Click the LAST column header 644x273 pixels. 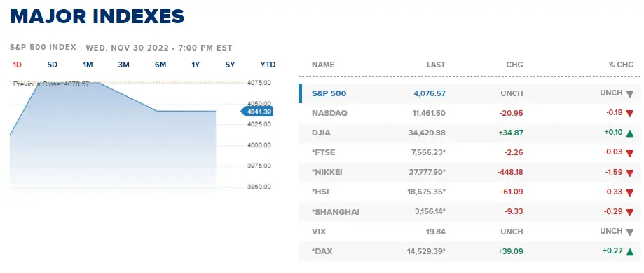coord(436,65)
